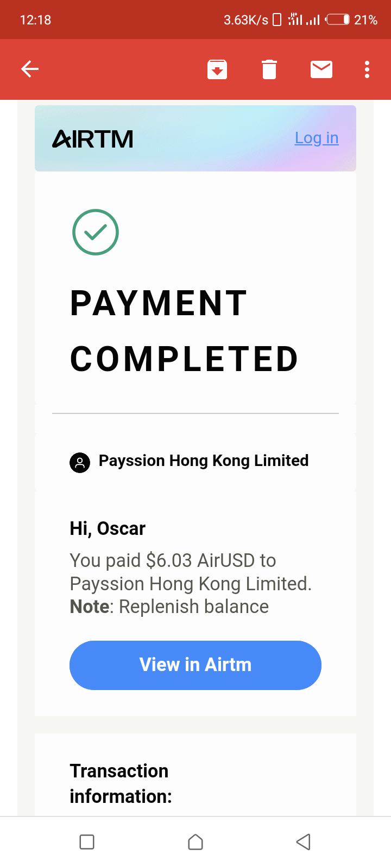Tap the signal strength icons
Viewport: 391px width, 868px height.
[304, 20]
